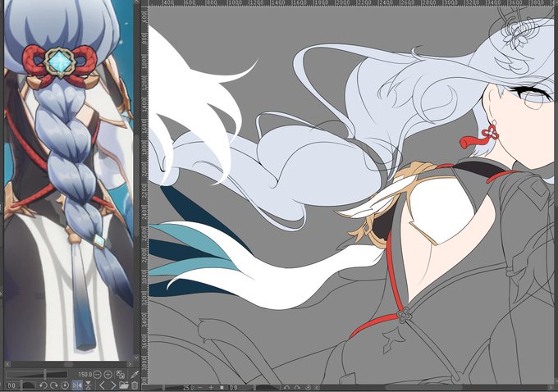The image size is (558, 392).
Task: Rotate Sub View image left
Action: coord(43,385)
